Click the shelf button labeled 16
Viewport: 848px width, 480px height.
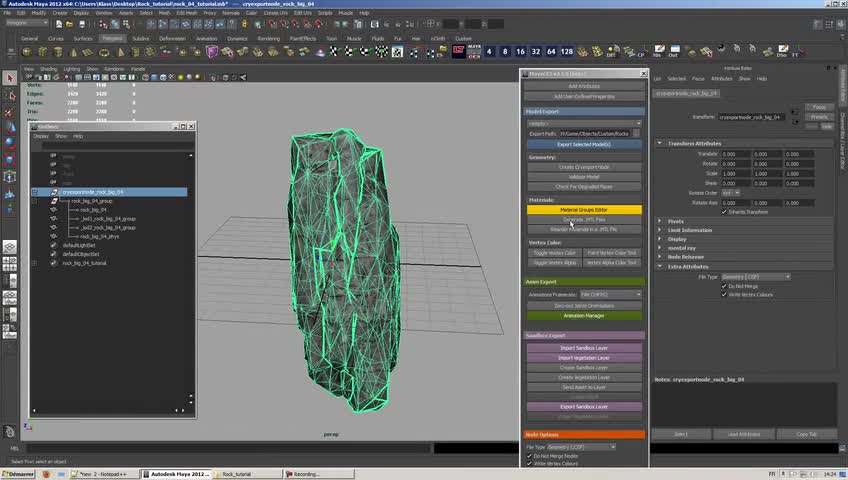coord(520,51)
